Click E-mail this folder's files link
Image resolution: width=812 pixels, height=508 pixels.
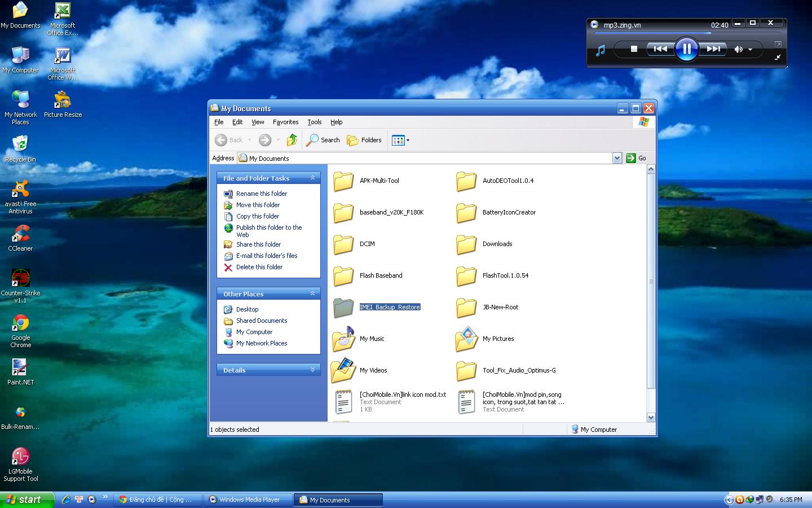pos(267,256)
